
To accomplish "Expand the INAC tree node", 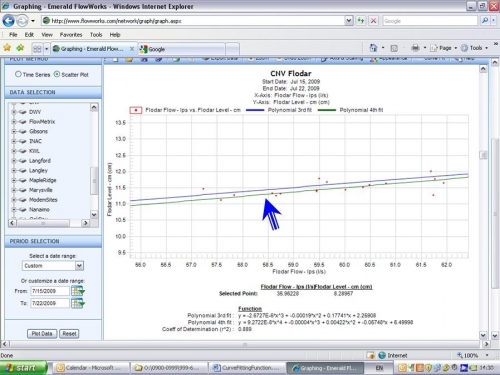I will pyautogui.click(x=14, y=141).
